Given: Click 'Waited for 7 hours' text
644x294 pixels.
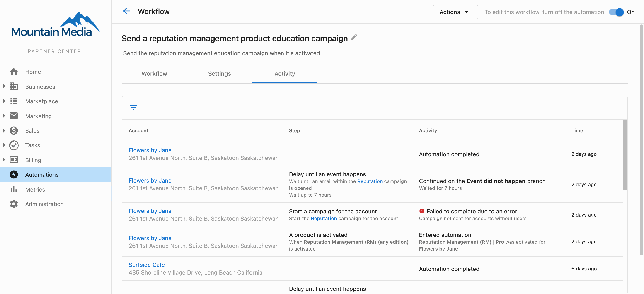Looking at the screenshot, I should [x=440, y=188].
